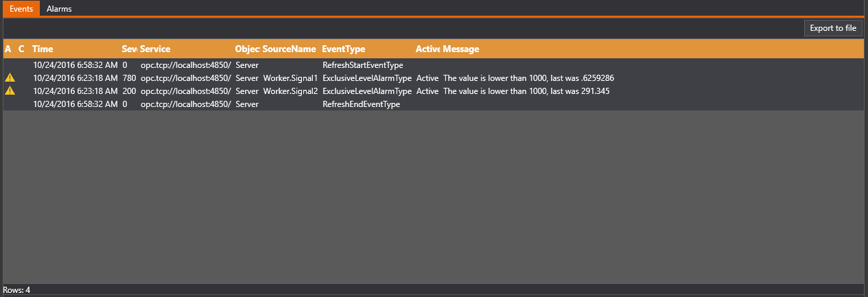Select message ending with last was 291.345

pyautogui.click(x=526, y=91)
